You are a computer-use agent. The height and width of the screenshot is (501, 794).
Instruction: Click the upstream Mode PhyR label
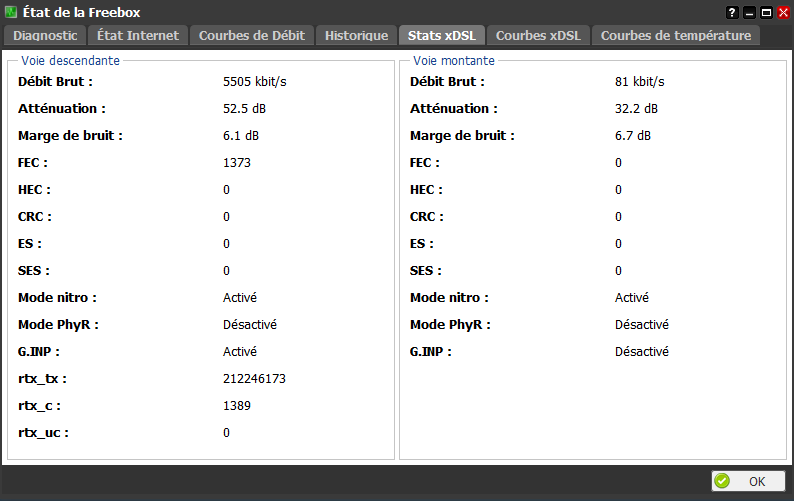450,325
